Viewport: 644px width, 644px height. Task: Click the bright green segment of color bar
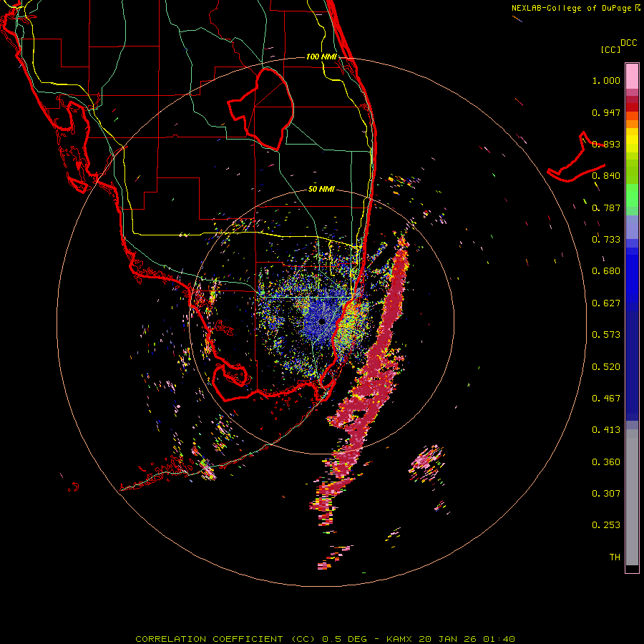pyautogui.click(x=632, y=195)
